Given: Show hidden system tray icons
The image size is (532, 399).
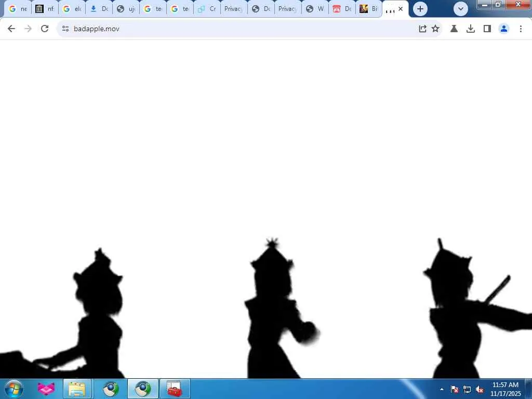Looking at the screenshot, I should pyautogui.click(x=442, y=389).
